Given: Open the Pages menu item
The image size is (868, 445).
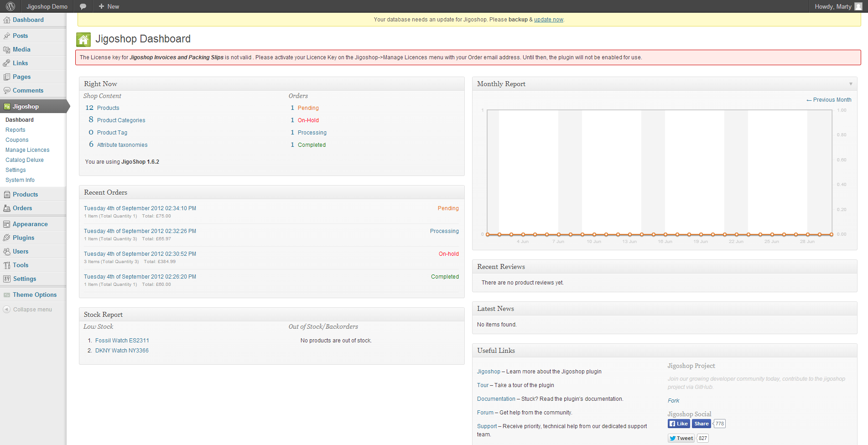Looking at the screenshot, I should pyautogui.click(x=21, y=77).
